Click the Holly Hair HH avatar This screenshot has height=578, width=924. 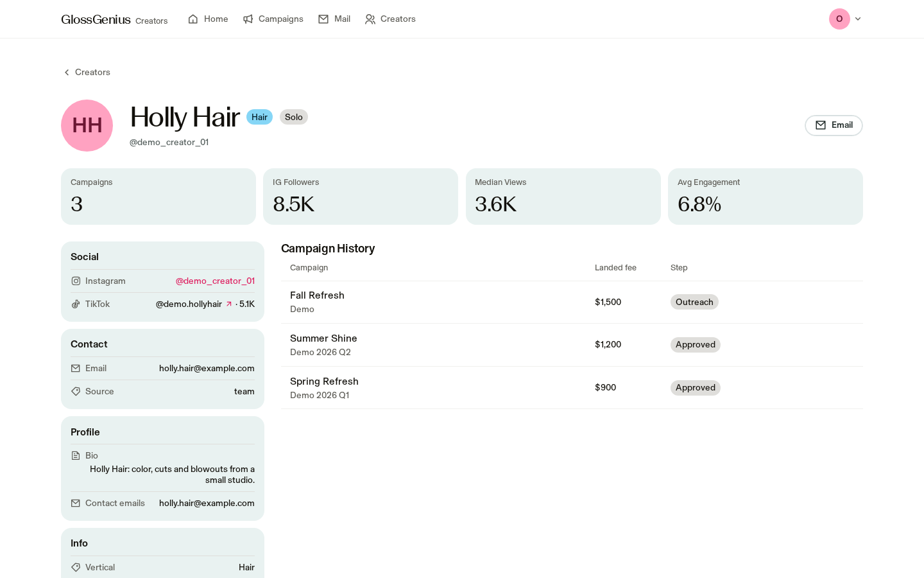point(87,126)
